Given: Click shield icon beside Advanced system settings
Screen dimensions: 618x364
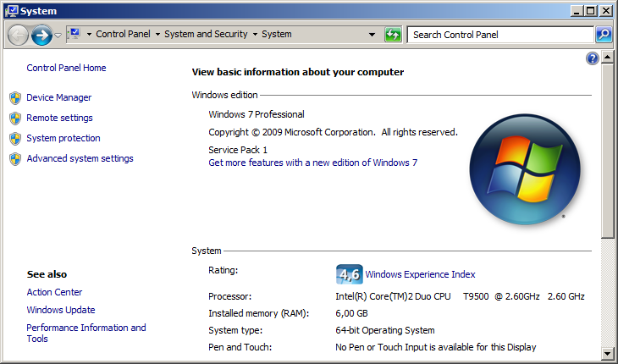Looking at the screenshot, I should pos(15,159).
